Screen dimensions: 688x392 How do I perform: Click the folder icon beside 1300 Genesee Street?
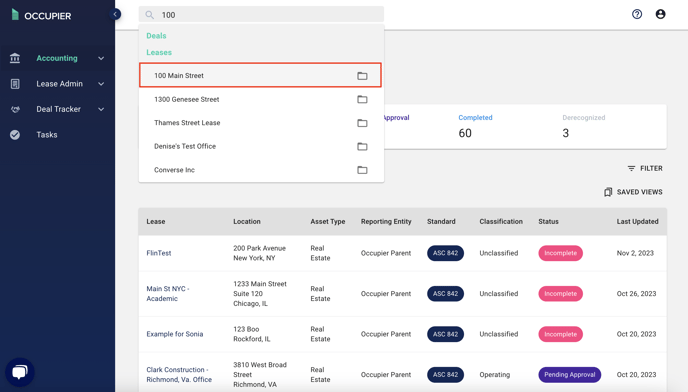[x=362, y=99]
